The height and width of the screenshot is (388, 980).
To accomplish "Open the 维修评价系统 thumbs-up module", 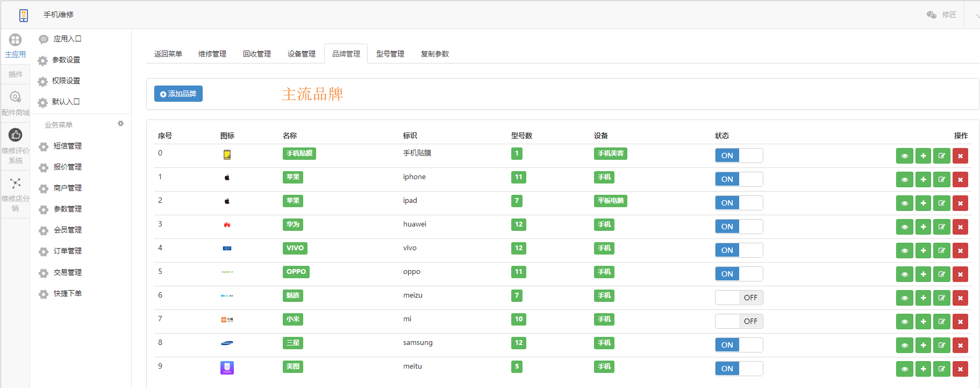I will tap(15, 146).
